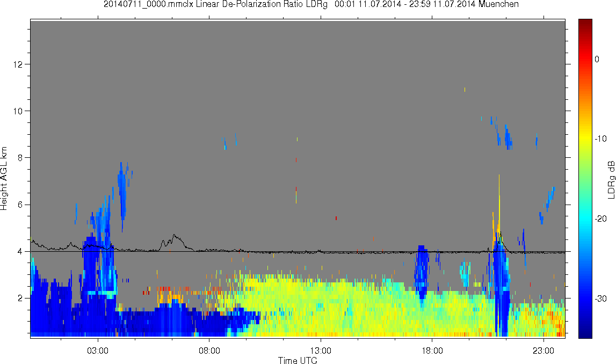Image resolution: width=616 pixels, height=364 pixels.
Task: Click the plot title text at the top
Action: [x=311, y=4]
